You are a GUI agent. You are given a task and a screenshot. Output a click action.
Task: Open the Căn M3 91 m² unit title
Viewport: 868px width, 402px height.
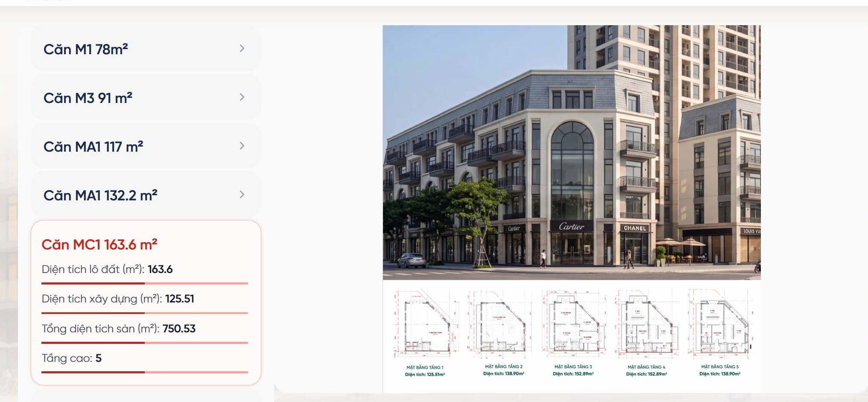pos(88,98)
